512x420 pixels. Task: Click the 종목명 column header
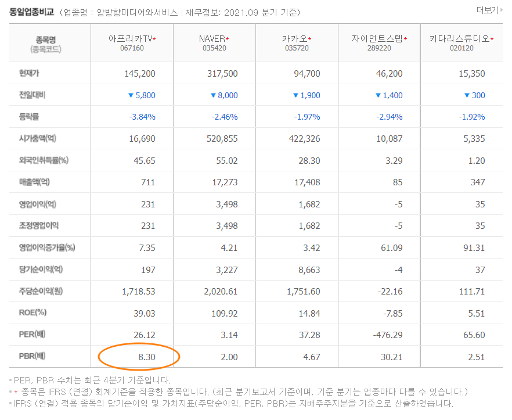pos(46,40)
